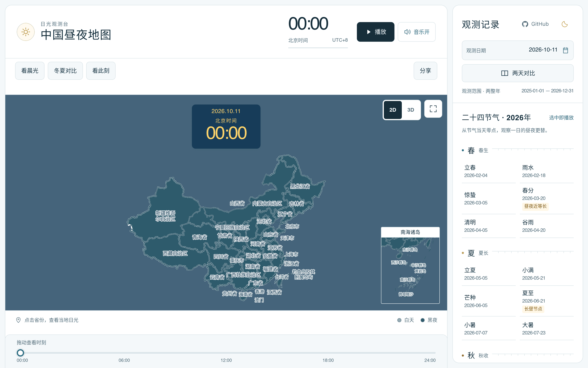Open the calendar icon in date field
Image resolution: width=588 pixels, height=368 pixels.
(566, 50)
